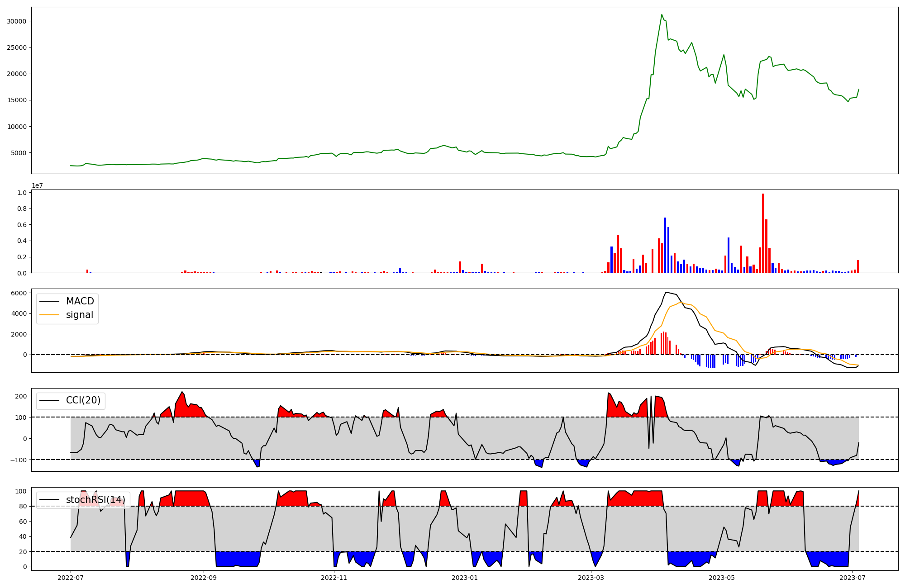Click the highest peak of green price line
905x588 pixels.
(x=662, y=14)
